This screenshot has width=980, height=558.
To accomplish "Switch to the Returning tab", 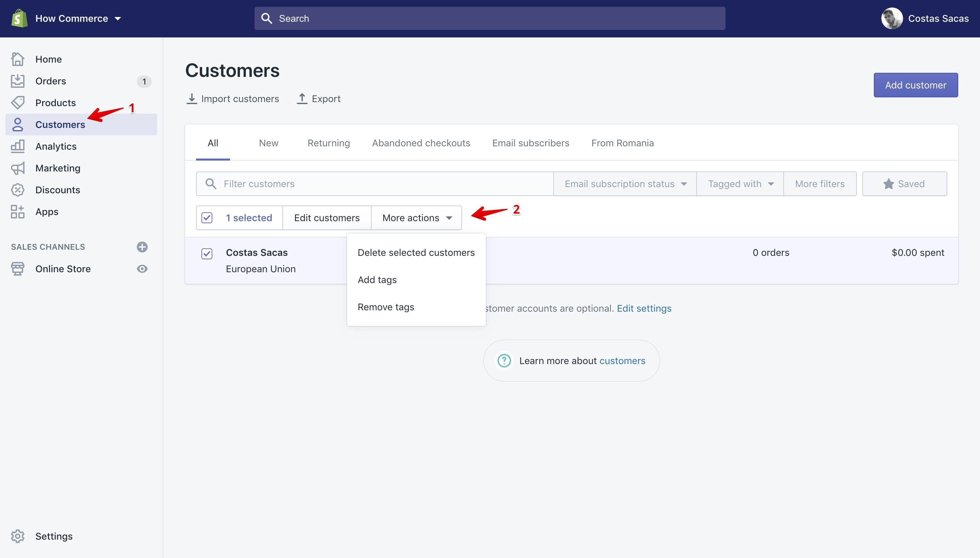I will pos(328,143).
